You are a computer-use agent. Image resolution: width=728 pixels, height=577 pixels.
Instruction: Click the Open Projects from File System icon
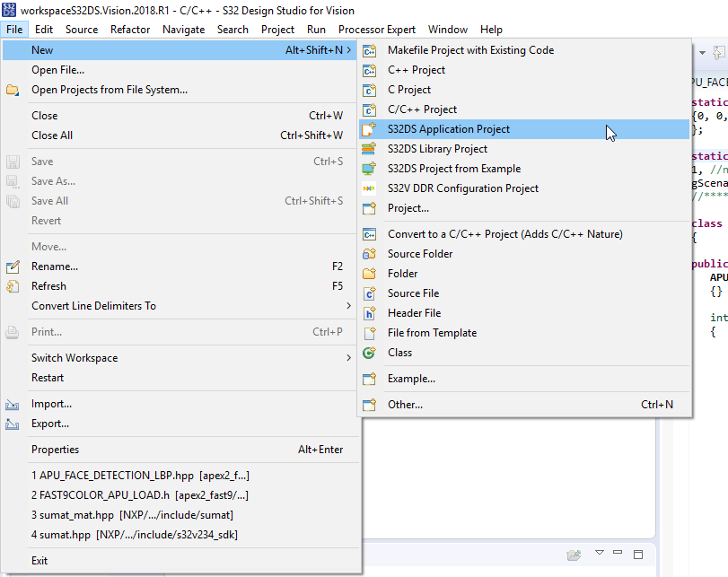click(x=13, y=90)
